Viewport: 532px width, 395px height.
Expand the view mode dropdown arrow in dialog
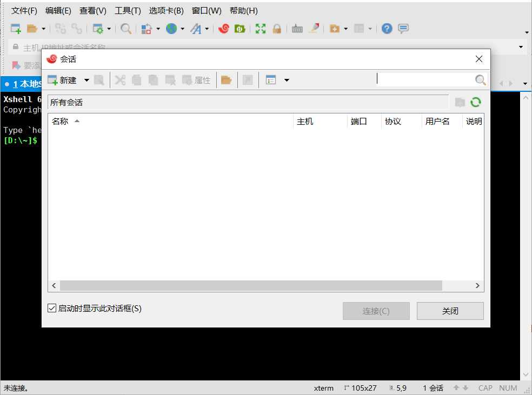(287, 81)
